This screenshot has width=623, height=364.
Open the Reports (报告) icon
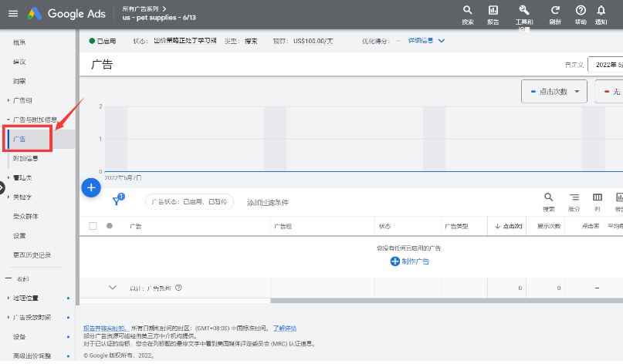[493, 10]
